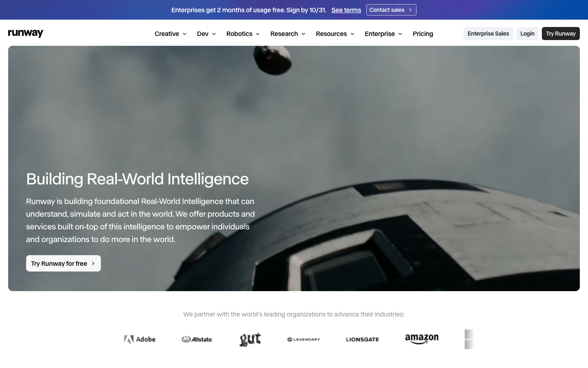The height and width of the screenshot is (368, 588).
Task: Open the See terms link
Action: point(346,10)
